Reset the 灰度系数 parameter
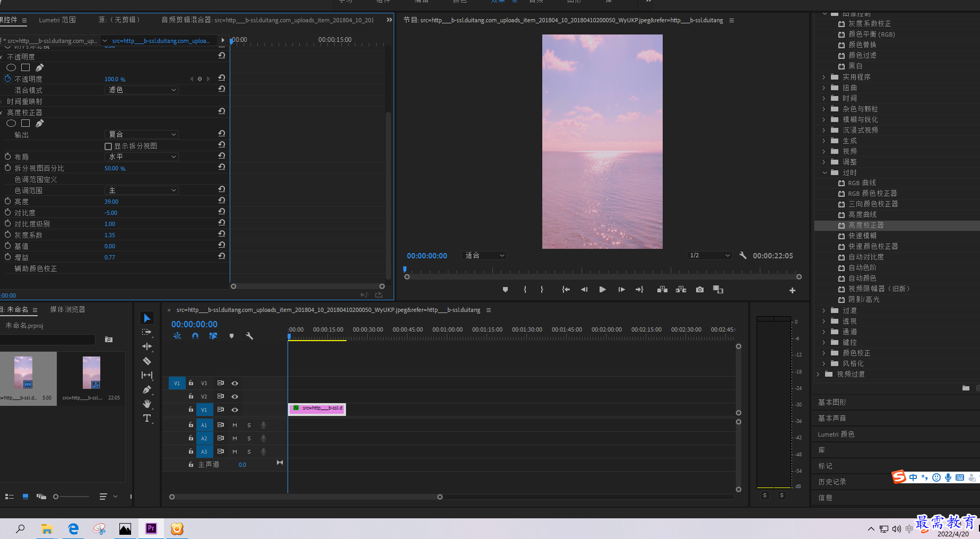Image resolution: width=980 pixels, height=539 pixels. coord(221,234)
